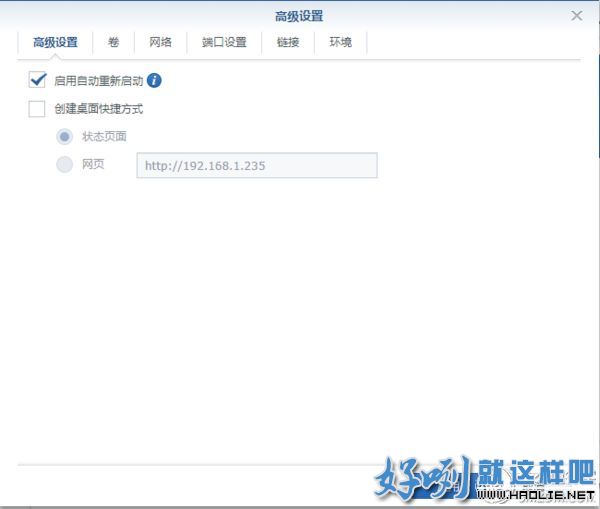The height and width of the screenshot is (509, 600).
Task: Open the 环境 tab
Action: click(x=340, y=42)
